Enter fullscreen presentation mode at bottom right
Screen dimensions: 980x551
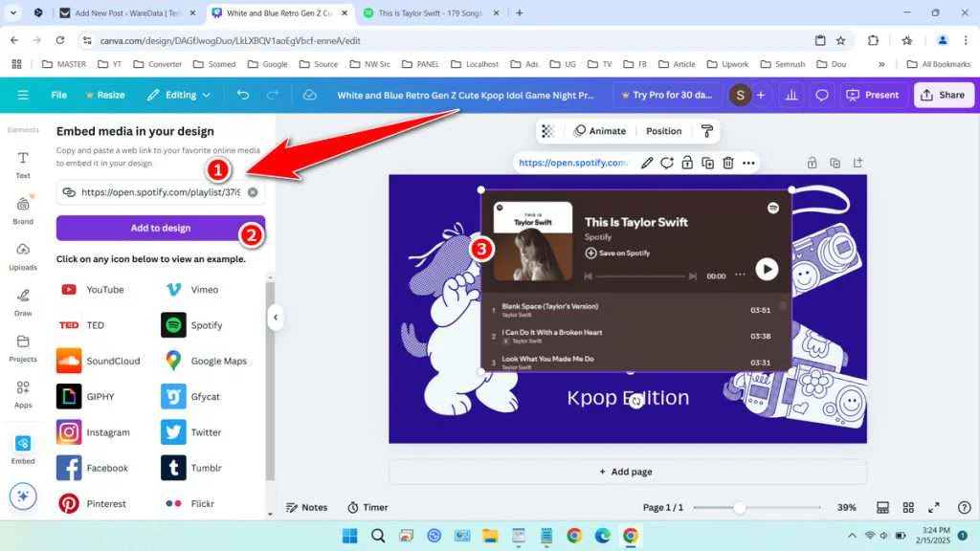pyautogui.click(x=935, y=507)
